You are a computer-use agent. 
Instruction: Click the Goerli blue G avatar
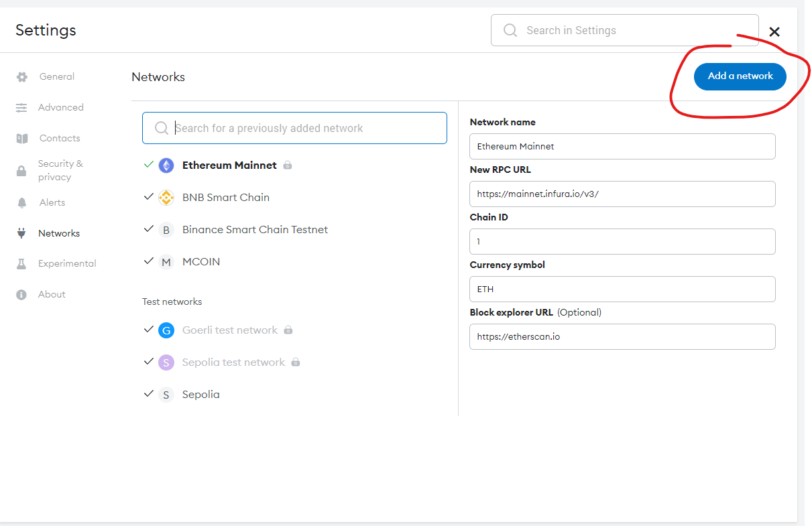click(166, 330)
